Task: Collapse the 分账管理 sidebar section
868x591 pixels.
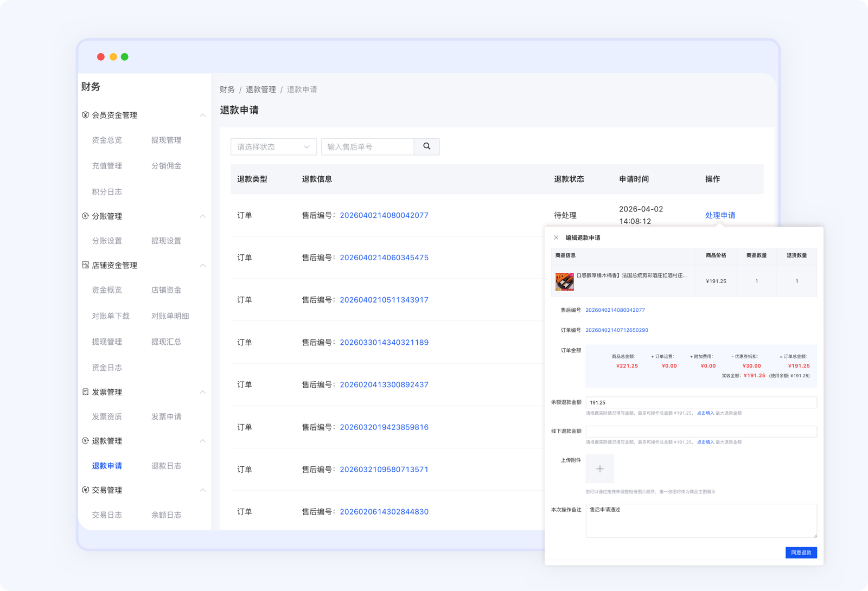Action: pyautogui.click(x=202, y=216)
